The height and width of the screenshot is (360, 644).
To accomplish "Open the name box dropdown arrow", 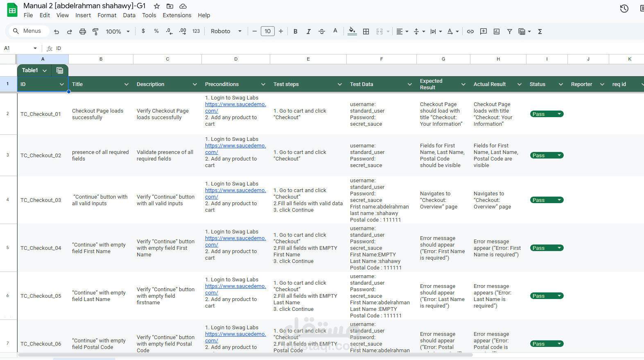I will coord(35,48).
